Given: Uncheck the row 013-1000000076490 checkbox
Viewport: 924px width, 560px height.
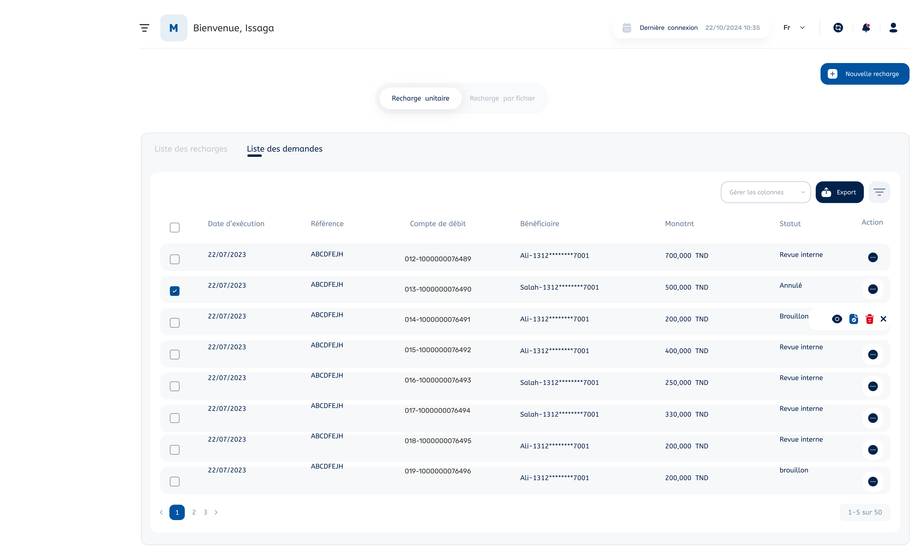Looking at the screenshot, I should click(175, 291).
